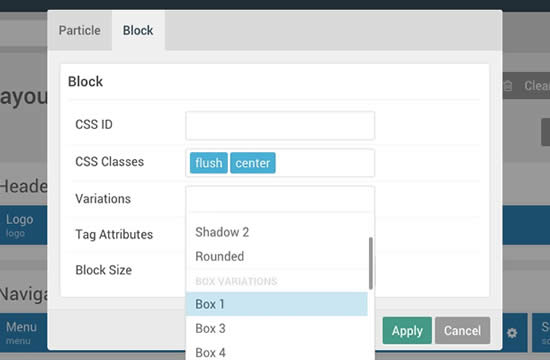This screenshot has height=360, width=550.
Task: Select the Box 4 variation option
Action: tap(277, 352)
